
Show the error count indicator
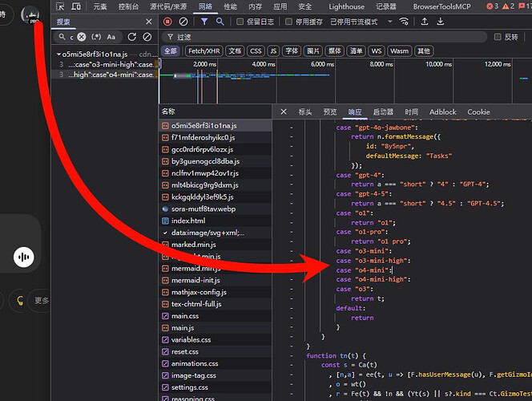tap(492, 6)
